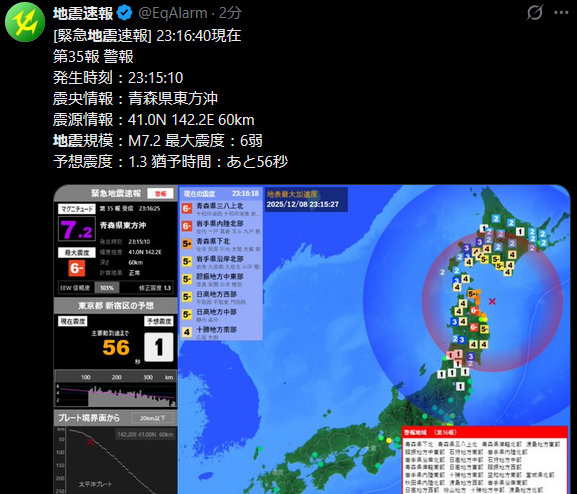Click the 岩手県沿岸北部 intensity row

(x=221, y=262)
